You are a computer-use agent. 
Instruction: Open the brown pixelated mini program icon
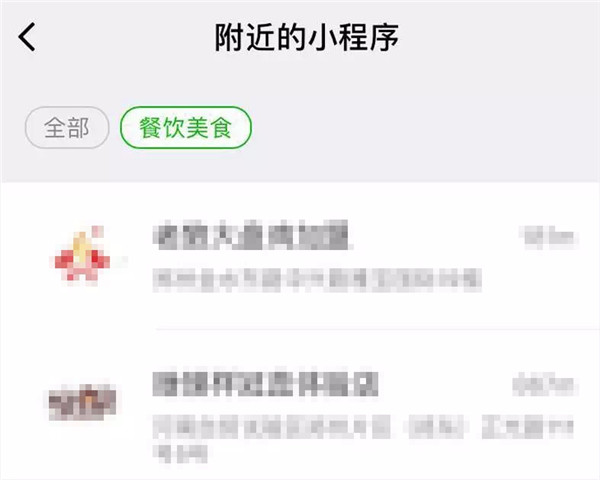[82, 402]
